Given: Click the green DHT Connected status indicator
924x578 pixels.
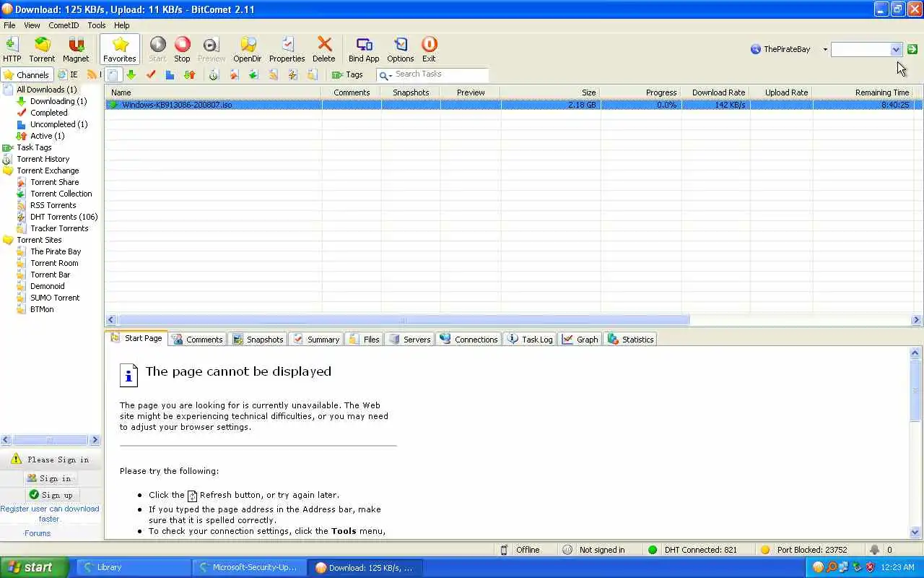Looking at the screenshot, I should coord(653,550).
